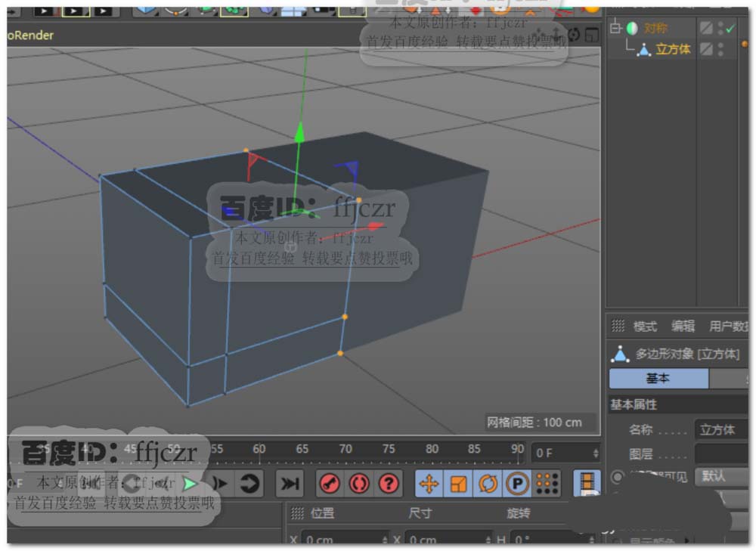
Task: Click the attribute manager grip icon
Action: pos(618,327)
